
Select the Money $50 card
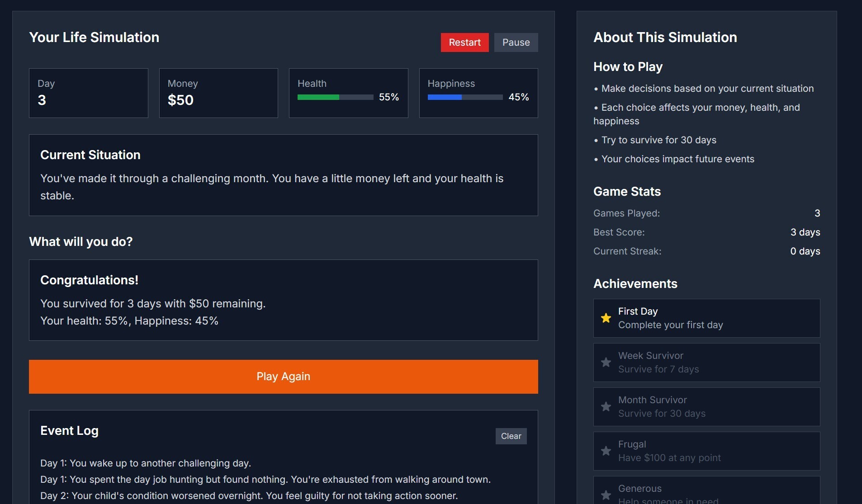click(x=218, y=93)
